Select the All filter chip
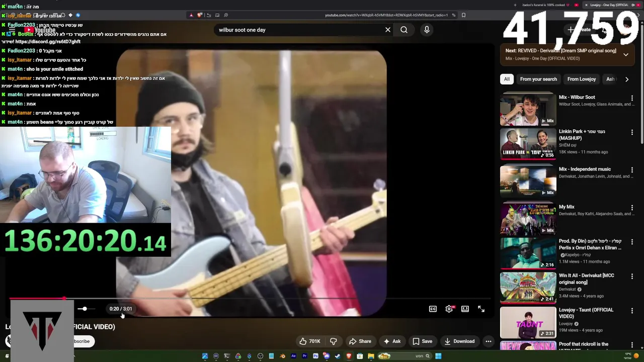Viewport: 644px width, 362px height. pyautogui.click(x=507, y=79)
